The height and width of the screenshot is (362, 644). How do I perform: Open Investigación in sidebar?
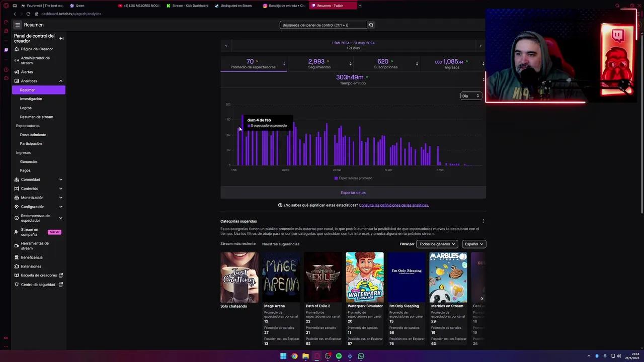(31, 99)
